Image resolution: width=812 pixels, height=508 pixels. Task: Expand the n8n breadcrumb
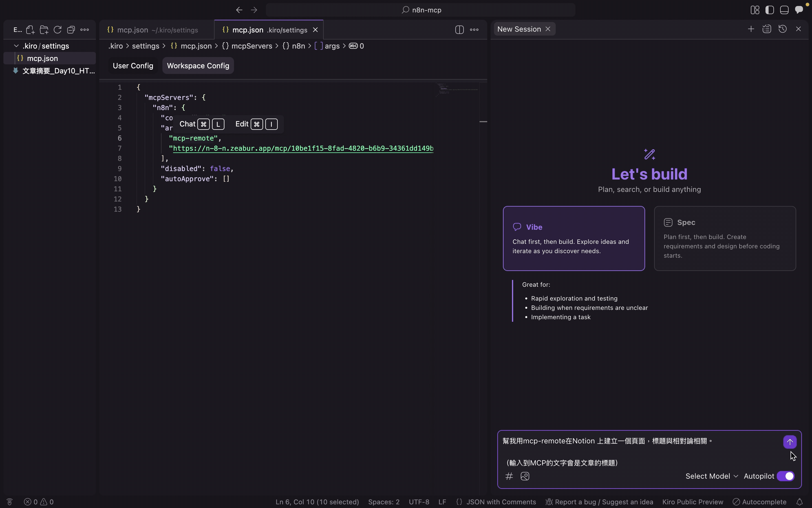(294, 46)
